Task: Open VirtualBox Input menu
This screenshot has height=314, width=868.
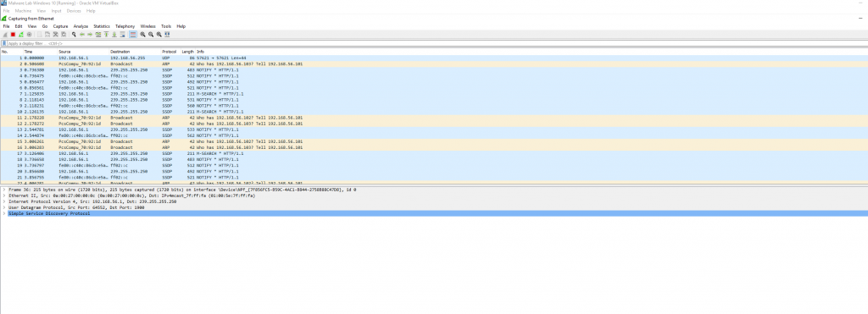Action: 57,10
